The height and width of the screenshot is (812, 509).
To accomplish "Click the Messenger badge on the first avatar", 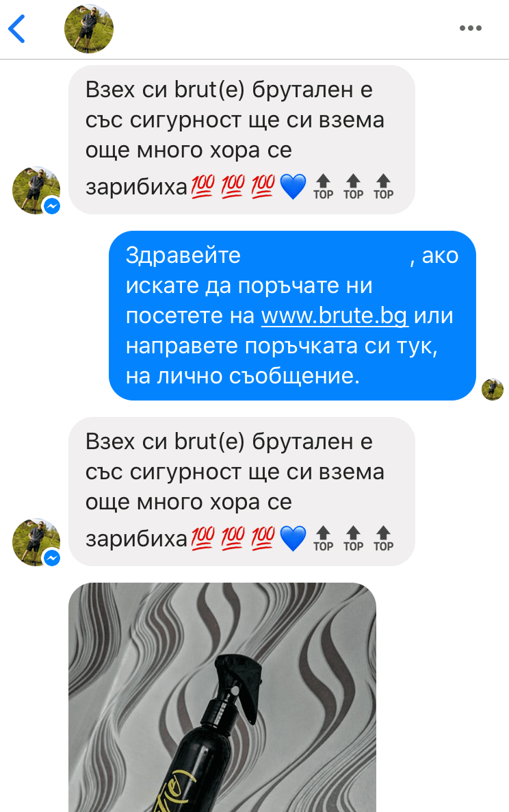I will tap(52, 205).
